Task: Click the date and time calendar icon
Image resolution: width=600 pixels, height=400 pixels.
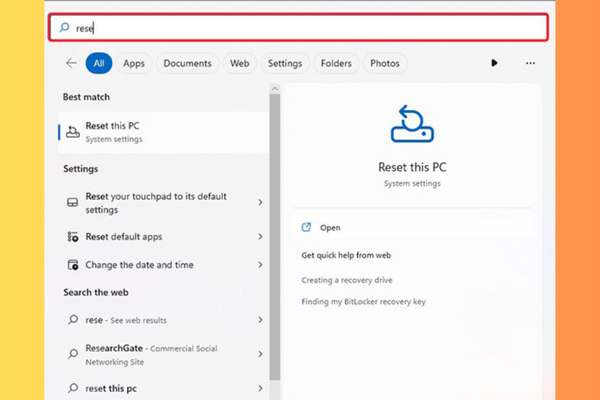Action: tap(73, 264)
